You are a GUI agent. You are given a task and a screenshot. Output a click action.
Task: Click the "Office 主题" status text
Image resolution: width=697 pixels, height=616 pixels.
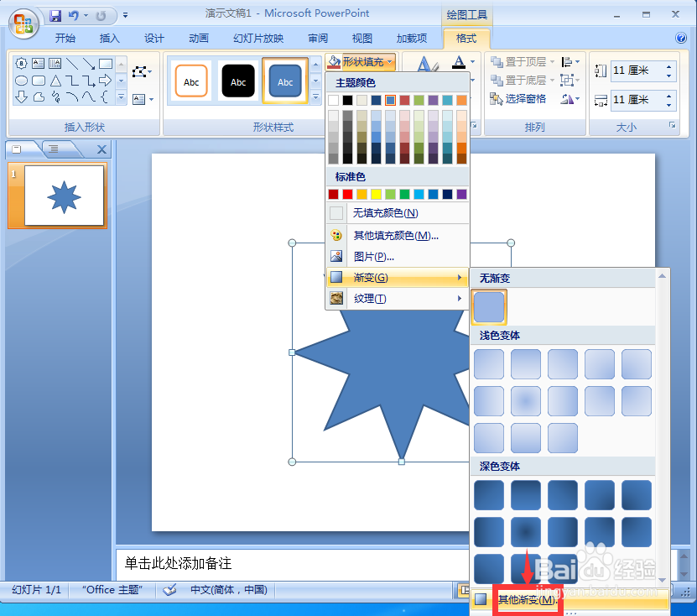(x=112, y=590)
